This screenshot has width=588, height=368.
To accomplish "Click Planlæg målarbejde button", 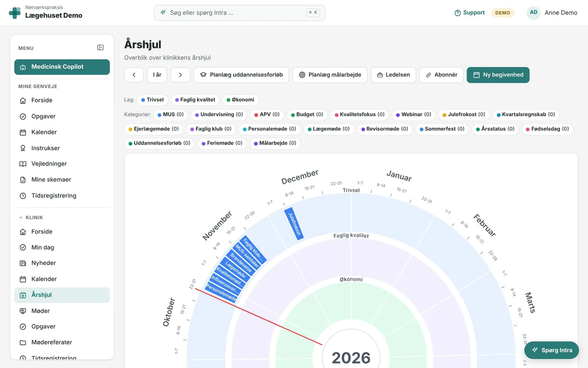I will click(330, 75).
